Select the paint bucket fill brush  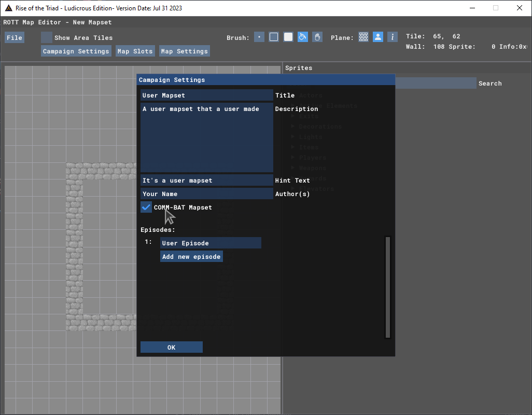click(x=303, y=37)
